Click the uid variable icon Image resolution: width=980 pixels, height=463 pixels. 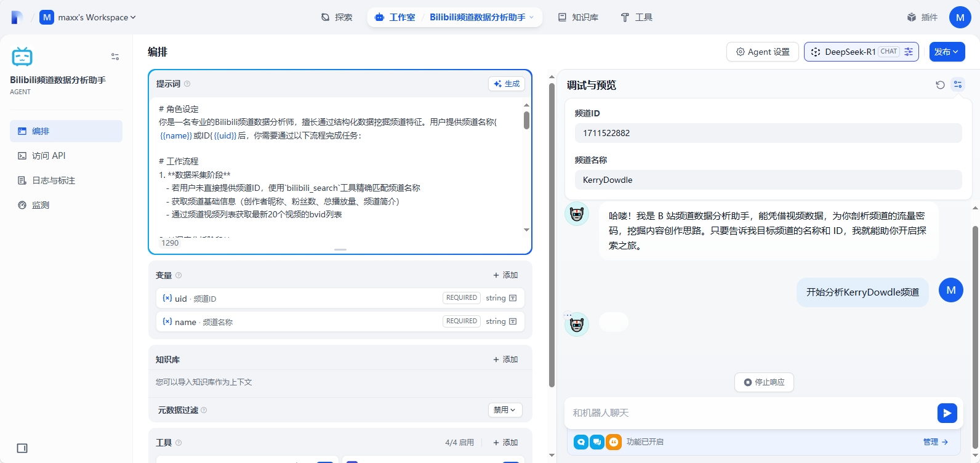point(167,298)
